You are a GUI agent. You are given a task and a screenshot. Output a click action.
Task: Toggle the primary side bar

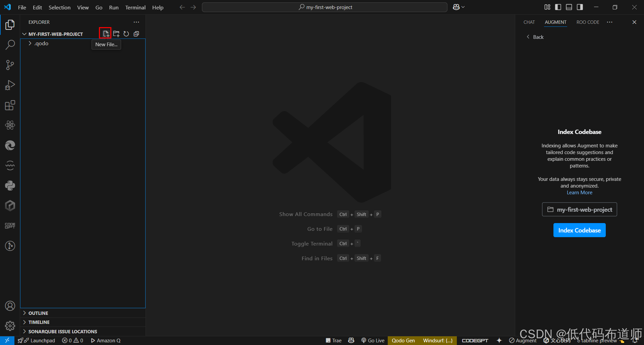[558, 7]
